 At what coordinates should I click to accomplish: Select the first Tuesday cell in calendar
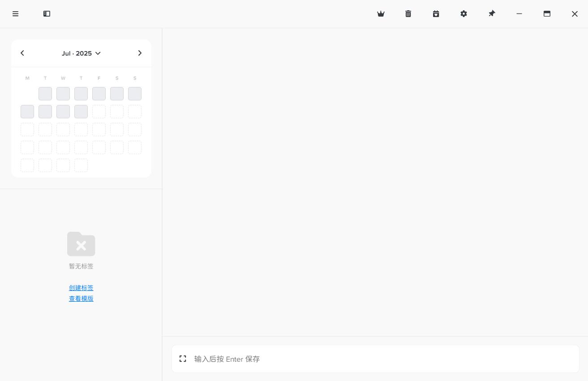[45, 94]
